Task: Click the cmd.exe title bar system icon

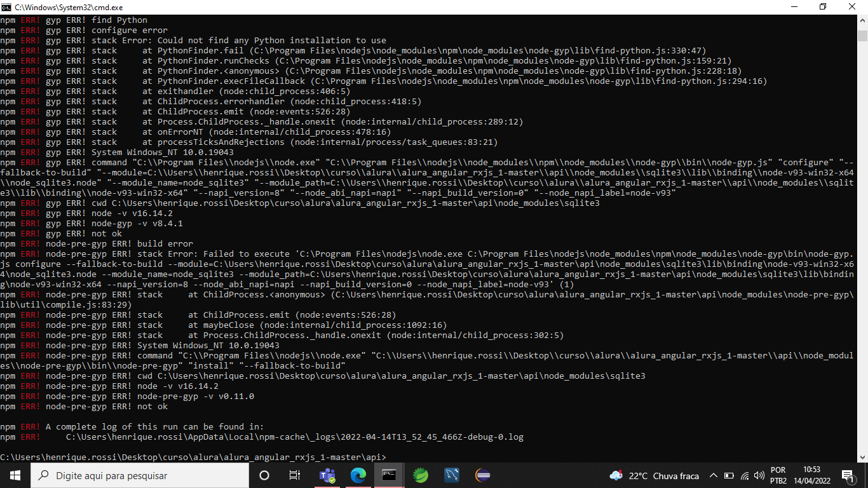Action: click(6, 7)
